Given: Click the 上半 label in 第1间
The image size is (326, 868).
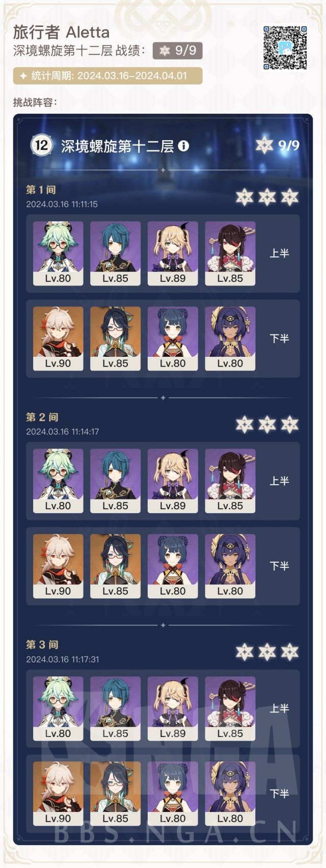Looking at the screenshot, I should (279, 253).
